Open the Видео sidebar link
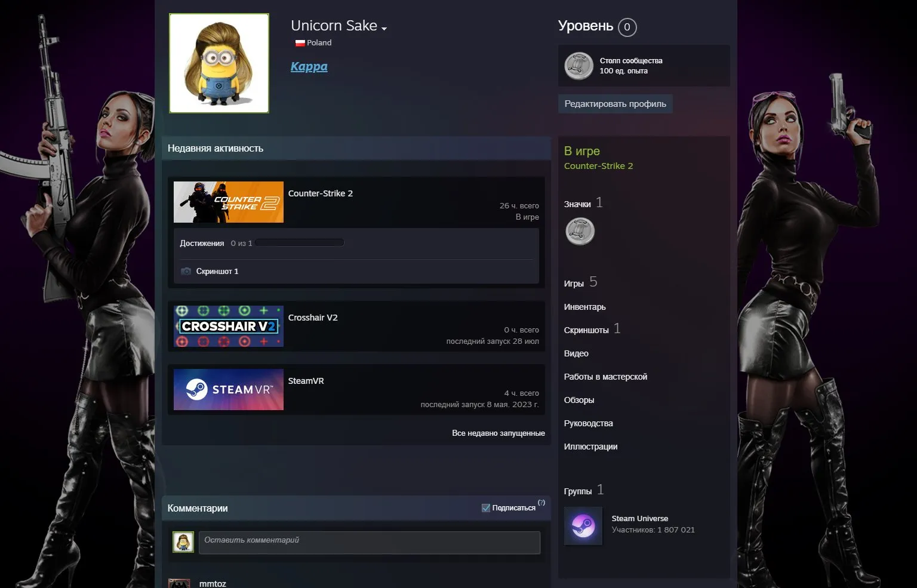This screenshot has height=588, width=917. click(576, 353)
